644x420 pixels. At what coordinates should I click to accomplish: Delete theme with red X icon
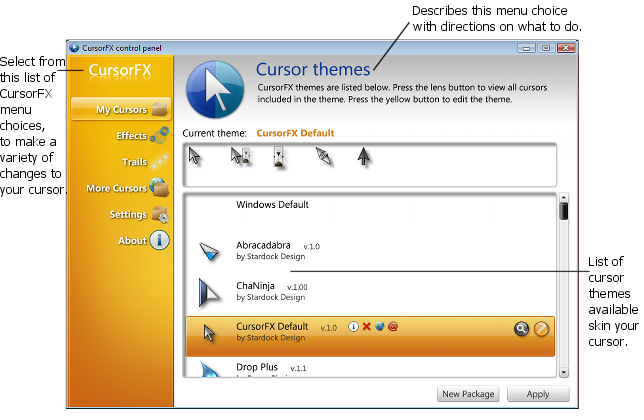[x=366, y=326]
